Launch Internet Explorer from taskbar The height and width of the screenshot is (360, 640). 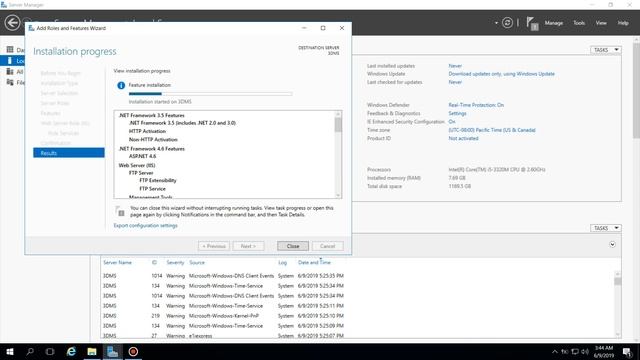coord(71,351)
